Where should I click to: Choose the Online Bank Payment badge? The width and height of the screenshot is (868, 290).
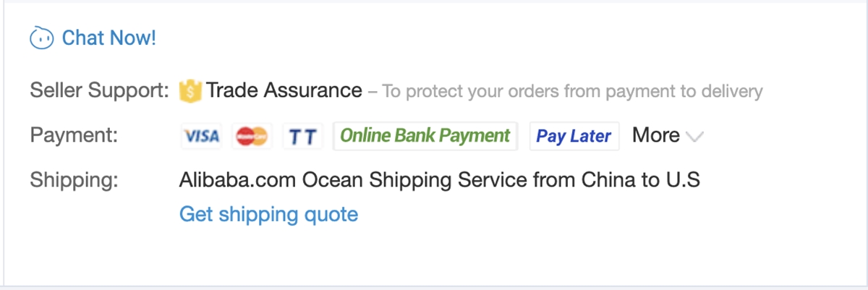pos(425,136)
